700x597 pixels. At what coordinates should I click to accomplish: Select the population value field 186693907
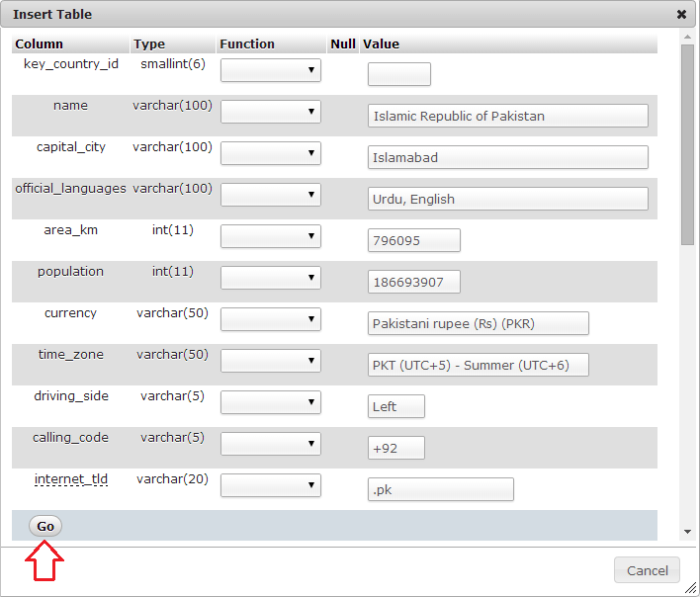pos(413,282)
